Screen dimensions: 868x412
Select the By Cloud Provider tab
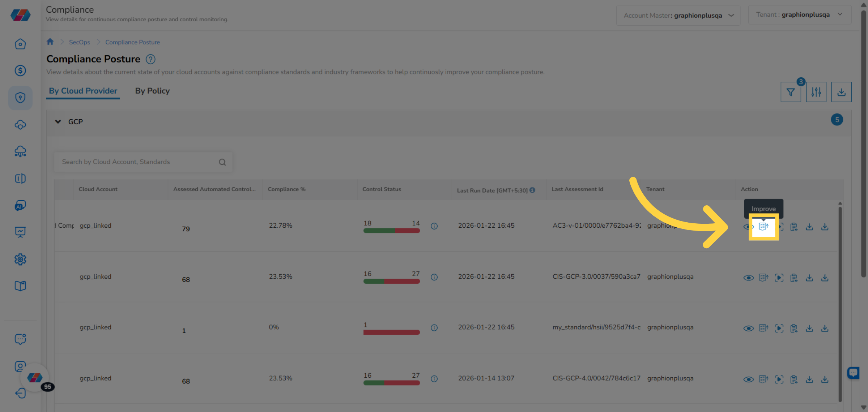click(x=83, y=91)
